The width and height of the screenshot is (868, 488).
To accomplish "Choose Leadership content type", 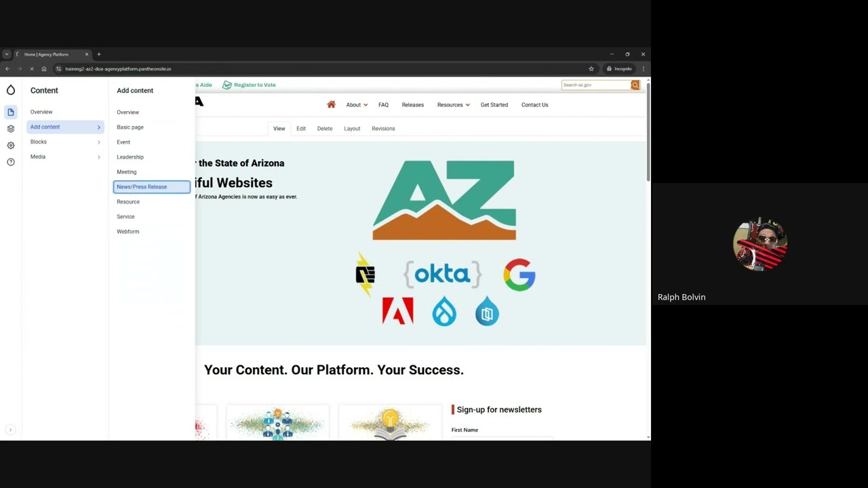I will click(x=130, y=157).
